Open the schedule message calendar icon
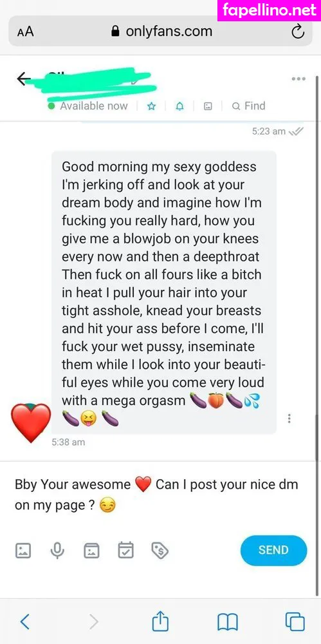Screen dimensions: 321x644 pyautogui.click(x=125, y=551)
